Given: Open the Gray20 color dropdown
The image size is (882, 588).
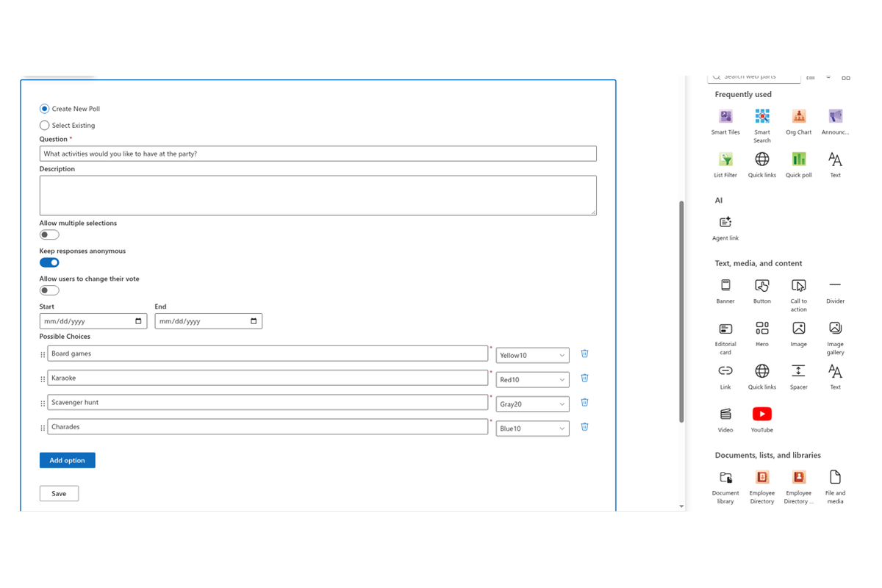Looking at the screenshot, I should 532,404.
